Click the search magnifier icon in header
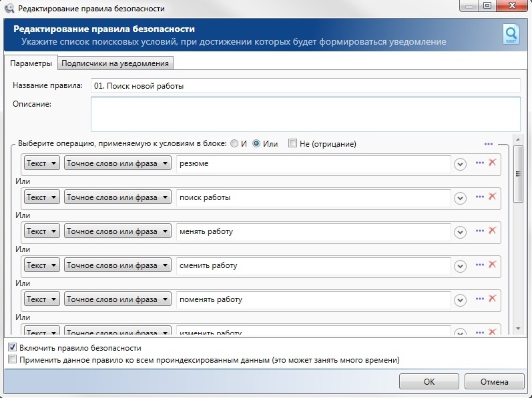This screenshot has height=398, width=532. [511, 34]
